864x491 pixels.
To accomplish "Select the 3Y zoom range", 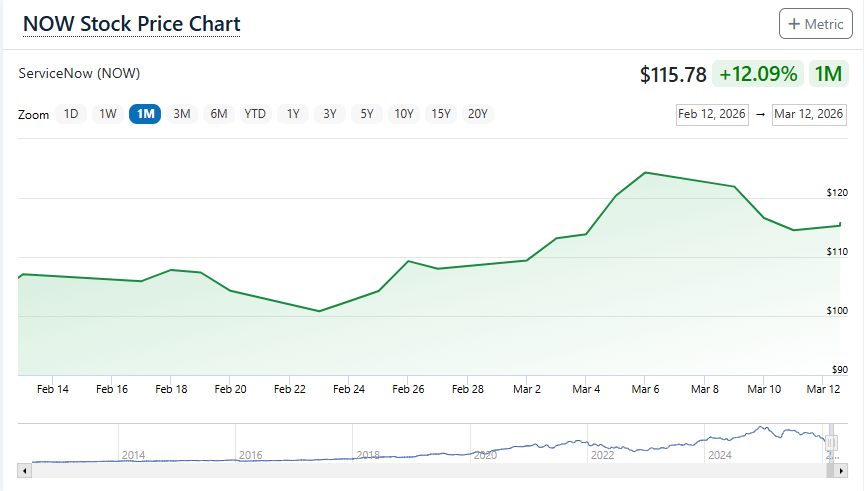I will click(330, 114).
